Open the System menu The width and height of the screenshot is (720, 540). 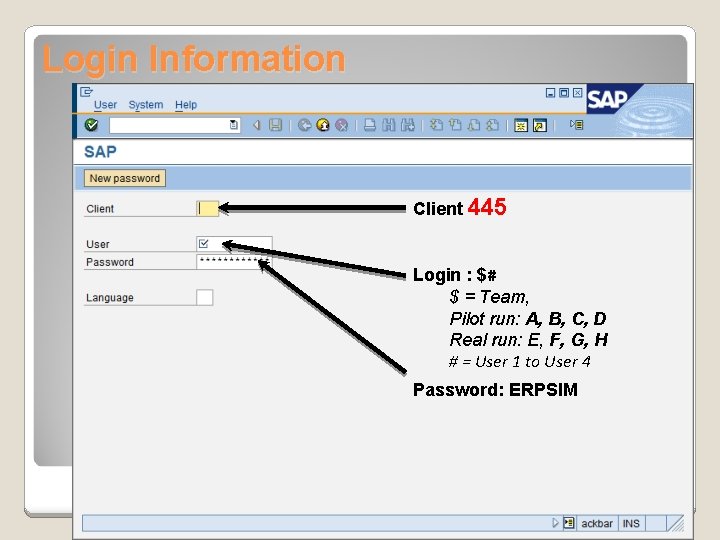146,105
